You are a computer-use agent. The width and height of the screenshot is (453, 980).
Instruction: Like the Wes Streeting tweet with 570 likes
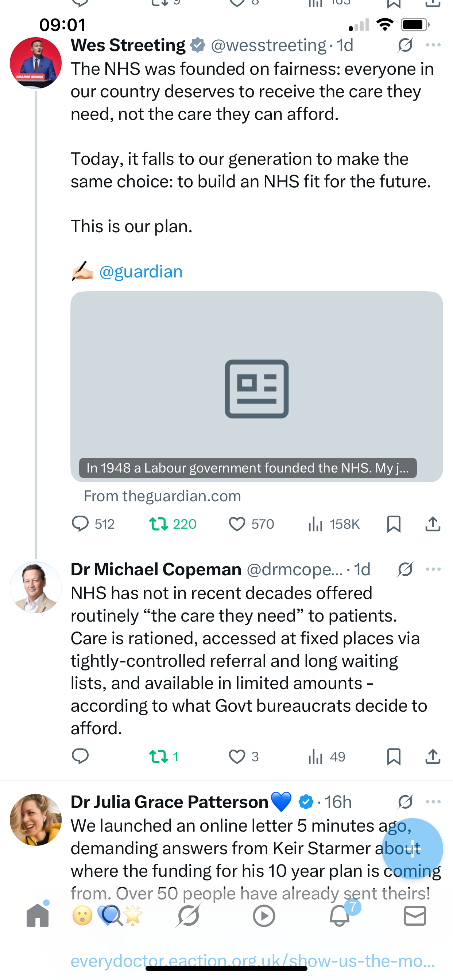coord(251,524)
